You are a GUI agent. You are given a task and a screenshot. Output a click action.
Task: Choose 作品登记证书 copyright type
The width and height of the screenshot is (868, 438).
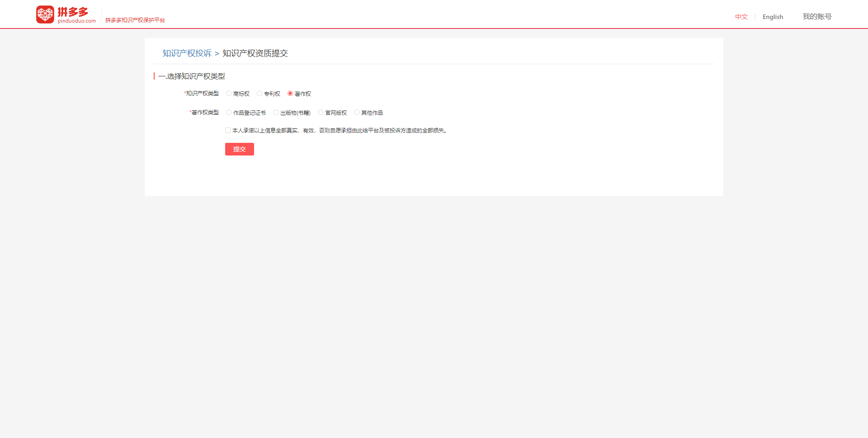(229, 113)
